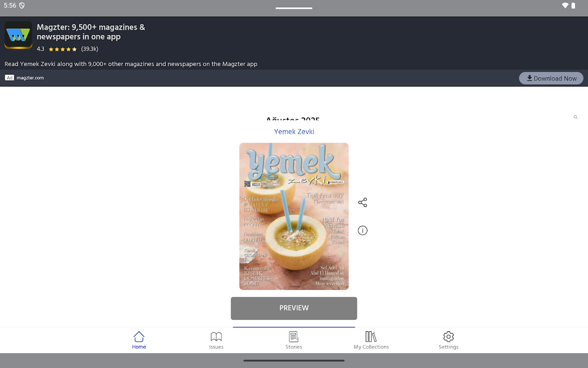This screenshot has height=368, width=588.
Task: Tap the top window drag handle
Action: tap(294, 8)
